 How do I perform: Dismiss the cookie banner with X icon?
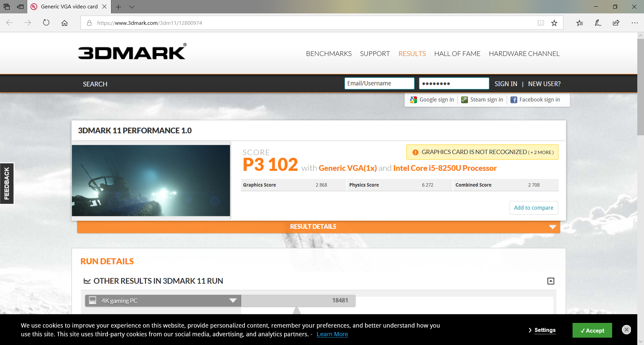(x=626, y=330)
